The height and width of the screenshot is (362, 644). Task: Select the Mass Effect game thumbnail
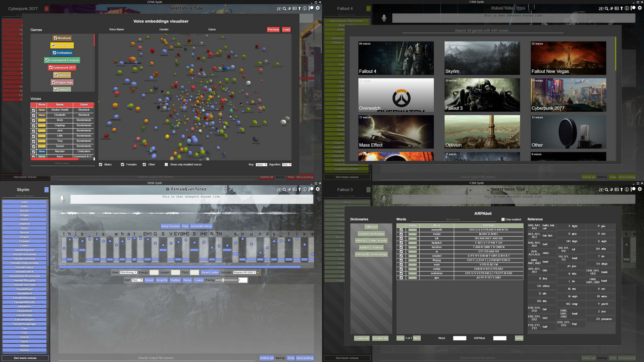[396, 132]
